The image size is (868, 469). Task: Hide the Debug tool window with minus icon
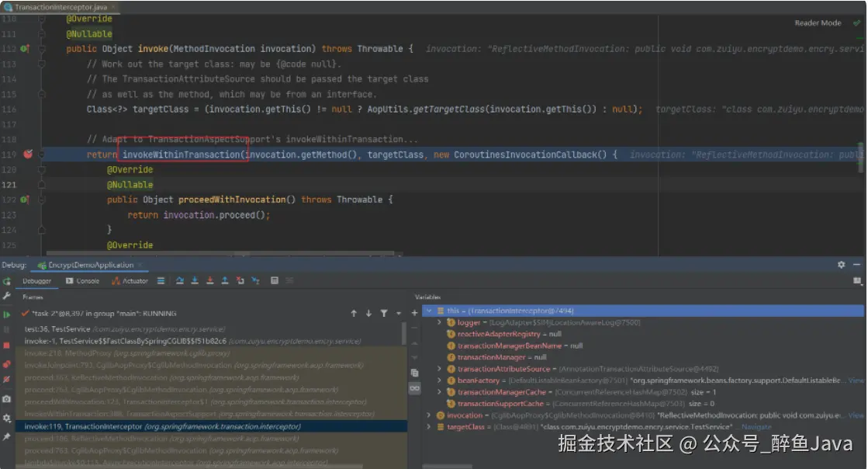(x=857, y=265)
